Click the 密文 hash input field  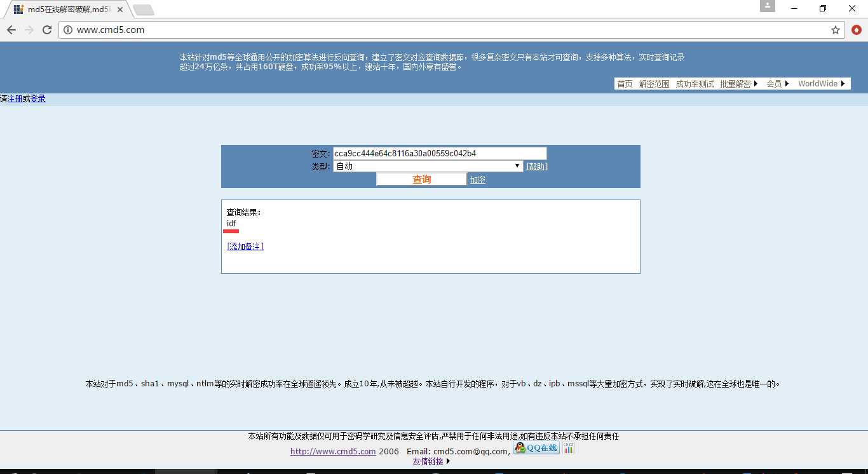pos(440,153)
